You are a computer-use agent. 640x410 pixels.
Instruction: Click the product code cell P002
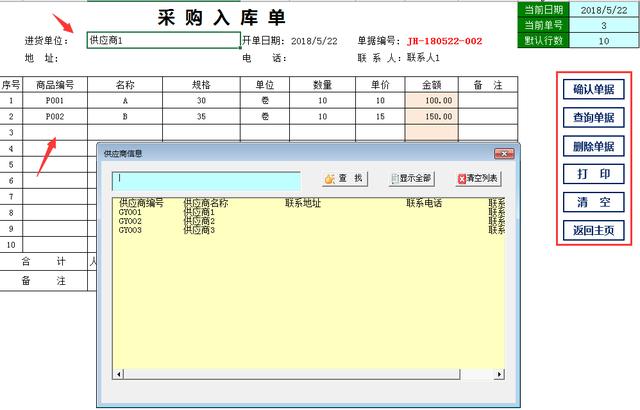click(x=55, y=116)
